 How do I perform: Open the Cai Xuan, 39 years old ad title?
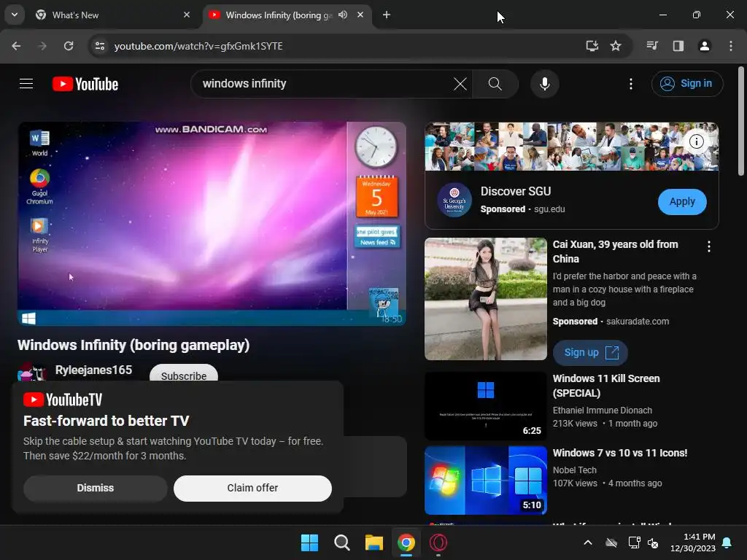coord(615,252)
